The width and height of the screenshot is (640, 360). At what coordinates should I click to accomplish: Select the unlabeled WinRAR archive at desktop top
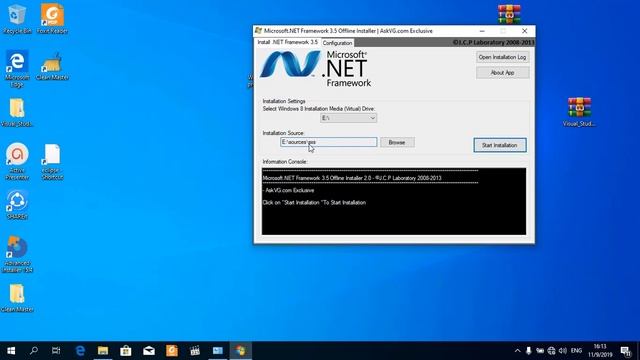pyautogui.click(x=509, y=14)
